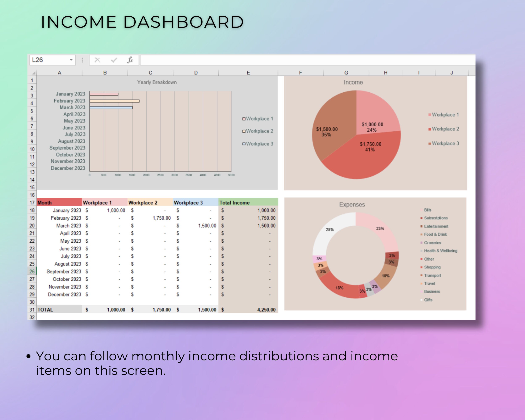Click the Name Box showing L26
This screenshot has width=525, height=420.
(52, 60)
